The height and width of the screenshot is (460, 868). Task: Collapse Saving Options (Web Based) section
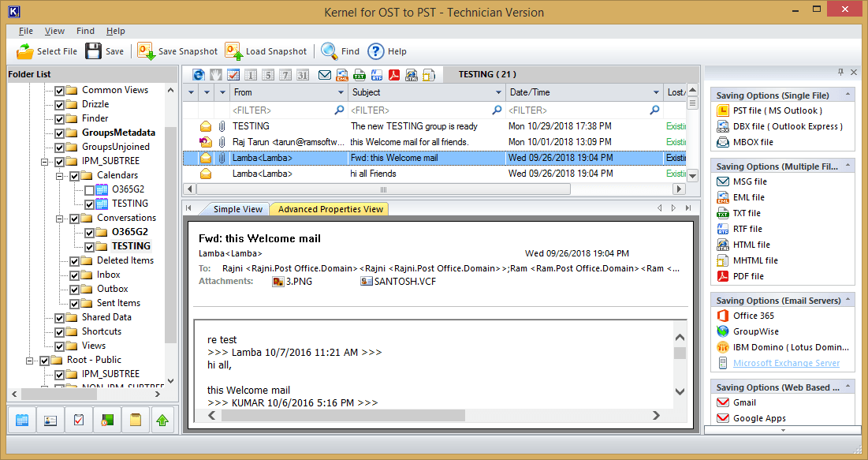(848, 387)
